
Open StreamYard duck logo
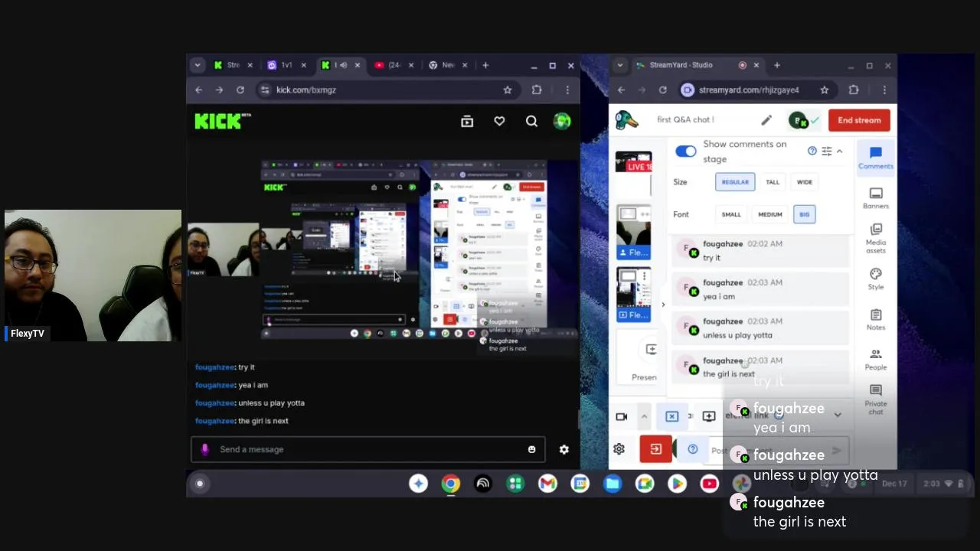click(x=627, y=120)
